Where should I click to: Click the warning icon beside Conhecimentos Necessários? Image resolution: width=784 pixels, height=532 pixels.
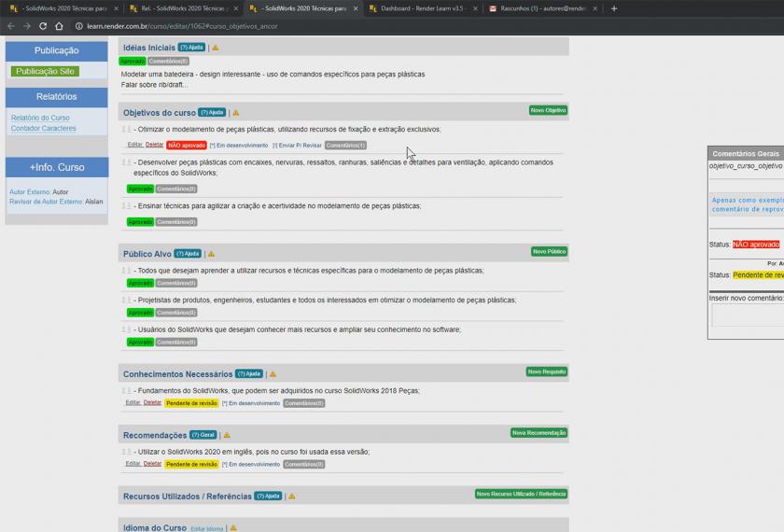click(x=273, y=374)
